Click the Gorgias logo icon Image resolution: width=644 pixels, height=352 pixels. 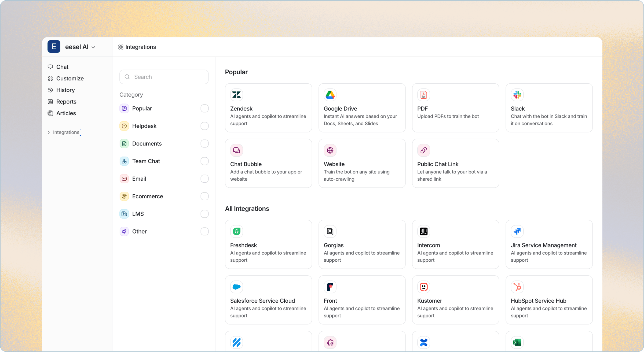(x=330, y=231)
